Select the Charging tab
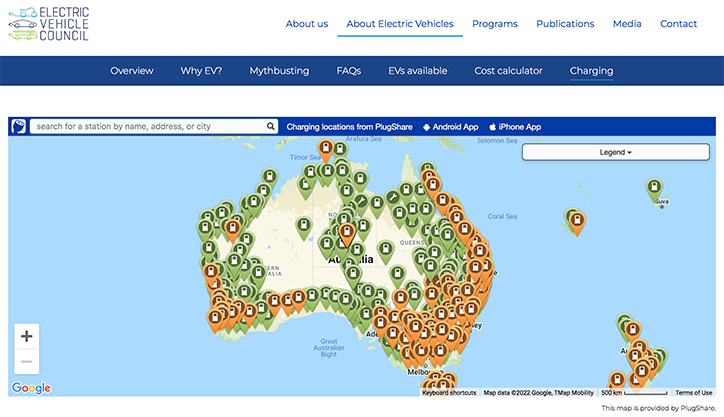The height and width of the screenshot is (417, 724). click(591, 71)
